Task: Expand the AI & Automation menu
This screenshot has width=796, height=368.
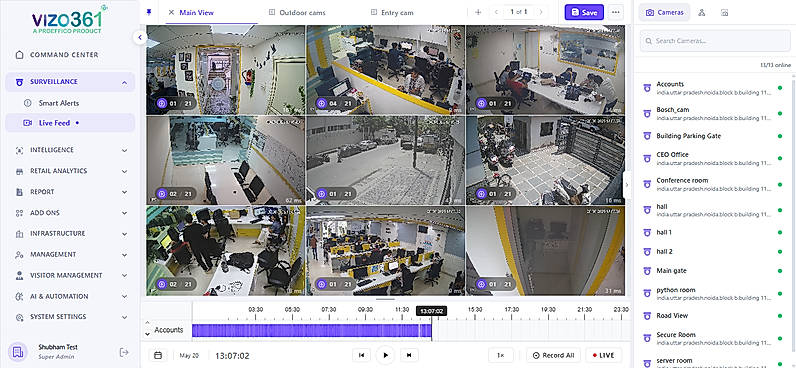Action: [x=70, y=296]
